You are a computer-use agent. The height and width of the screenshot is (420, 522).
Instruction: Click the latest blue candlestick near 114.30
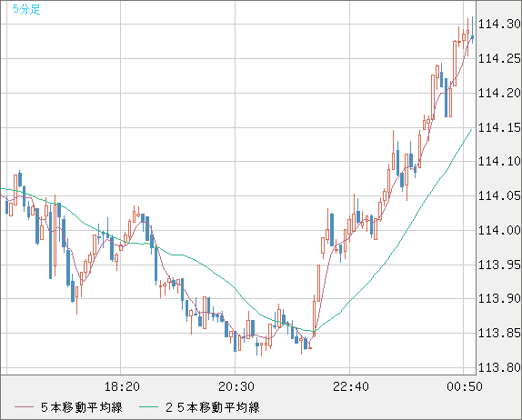[472, 37]
